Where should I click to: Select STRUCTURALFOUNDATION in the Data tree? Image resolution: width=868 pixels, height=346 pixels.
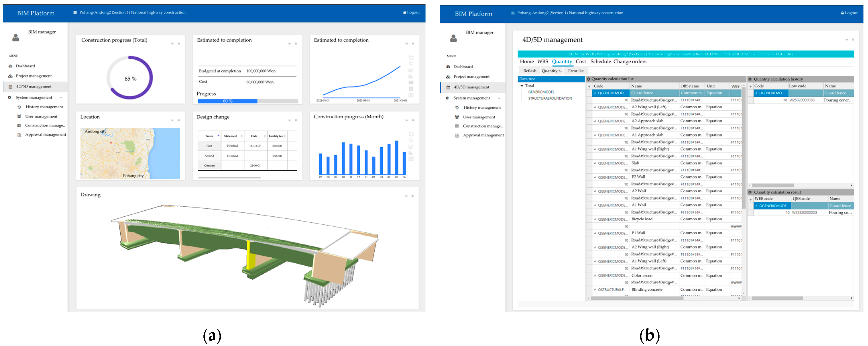[x=550, y=98]
